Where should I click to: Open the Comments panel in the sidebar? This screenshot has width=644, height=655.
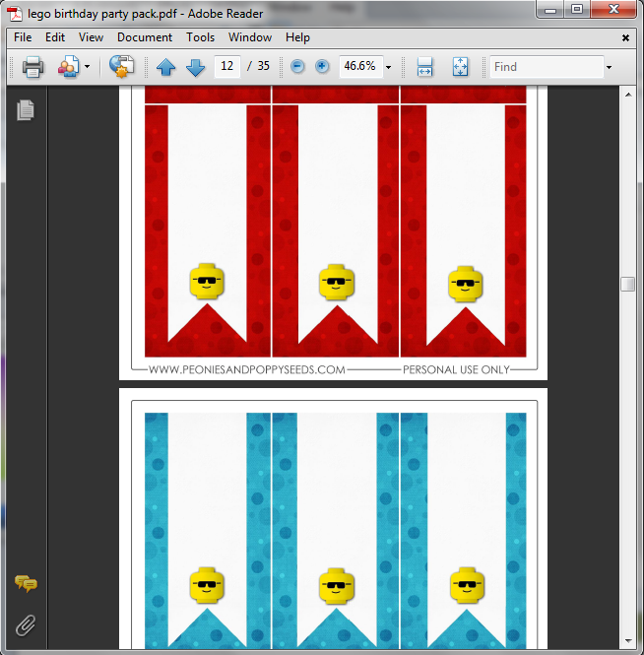(x=26, y=583)
